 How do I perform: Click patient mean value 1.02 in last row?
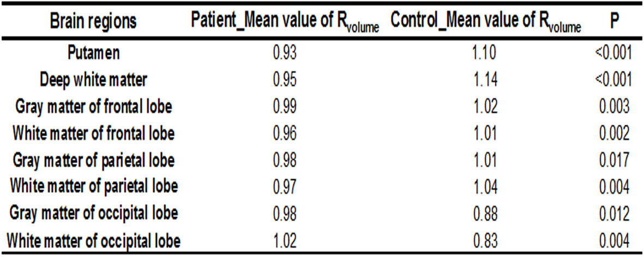click(284, 240)
